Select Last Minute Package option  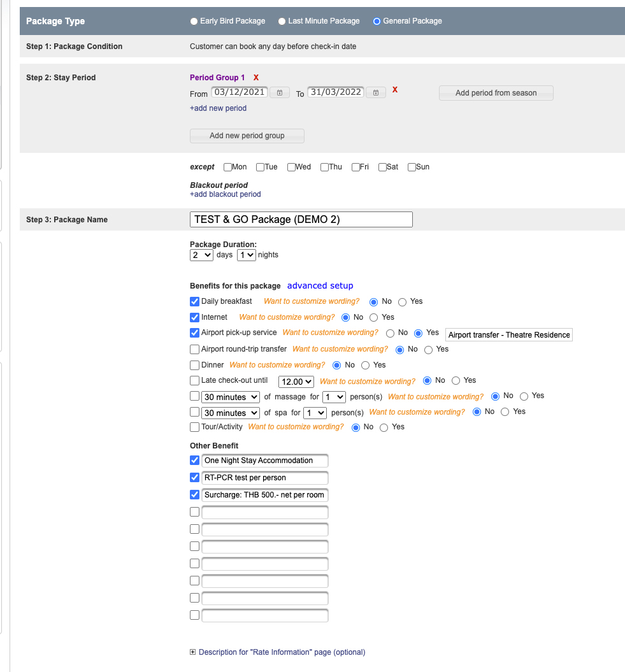pos(282,21)
